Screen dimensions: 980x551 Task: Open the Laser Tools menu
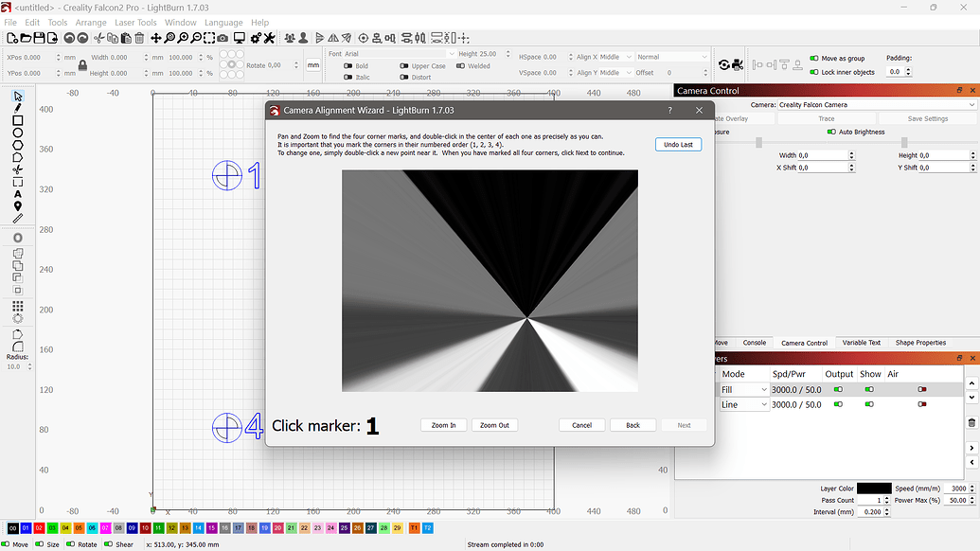(135, 23)
